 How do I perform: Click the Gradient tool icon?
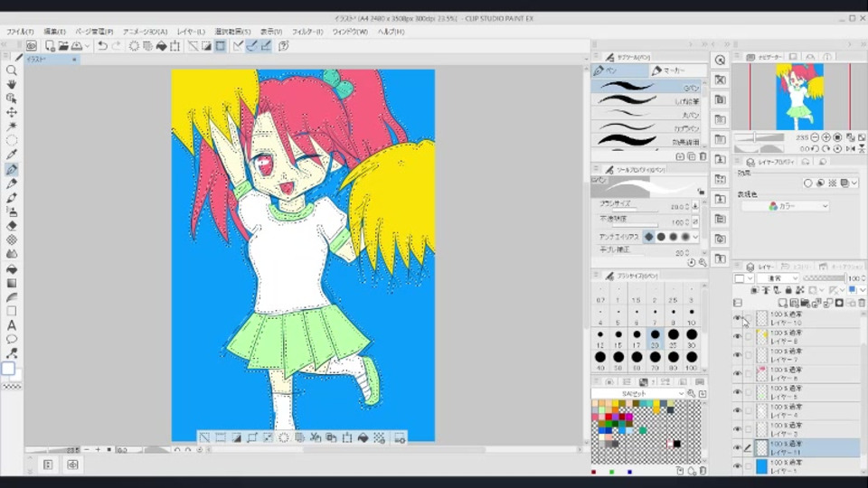coord(12,283)
